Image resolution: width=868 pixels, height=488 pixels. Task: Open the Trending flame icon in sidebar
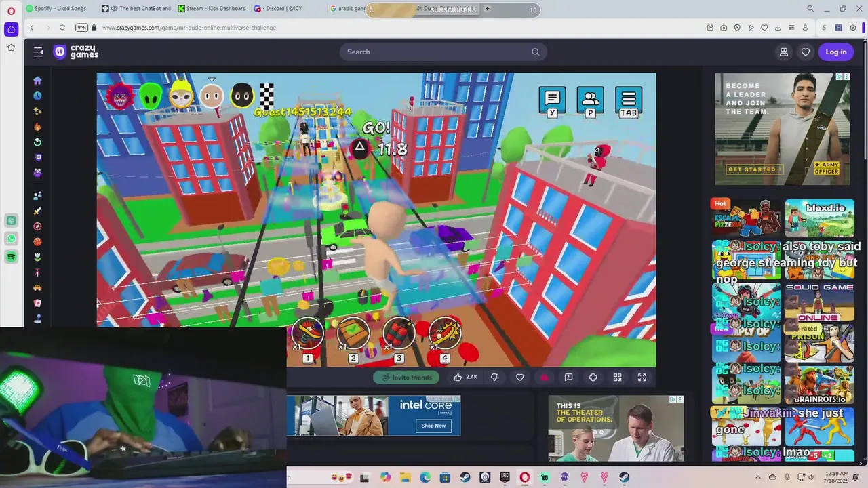[x=37, y=127]
